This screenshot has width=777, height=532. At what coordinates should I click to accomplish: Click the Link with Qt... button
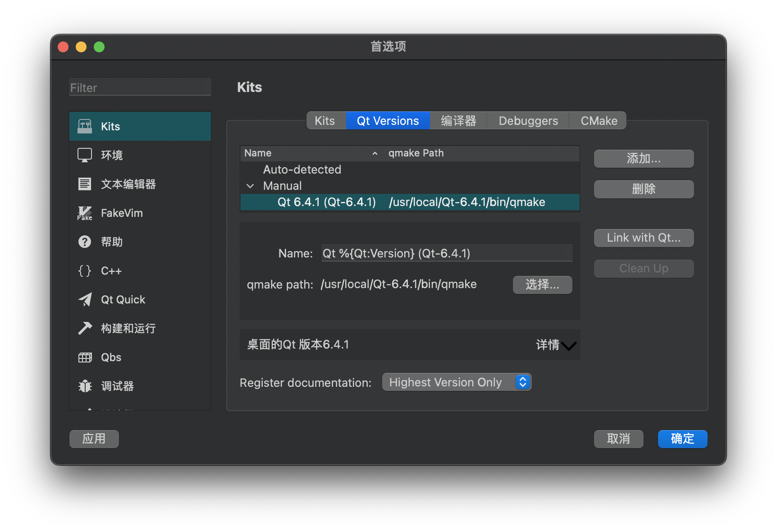(x=644, y=238)
